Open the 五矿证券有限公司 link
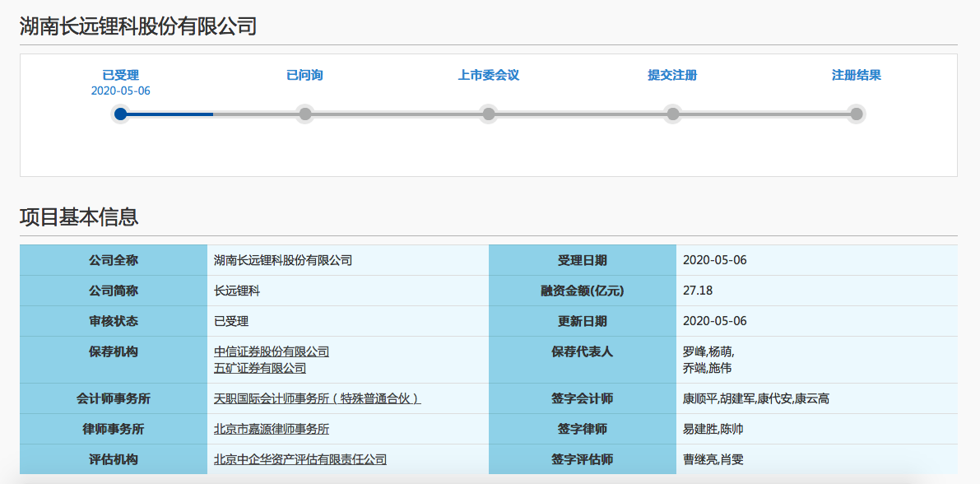Image resolution: width=980 pixels, height=484 pixels. [x=260, y=368]
